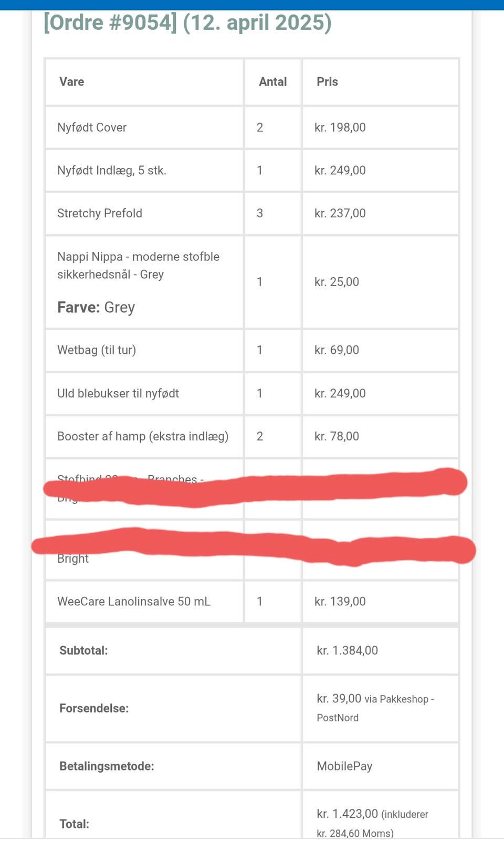This screenshot has width=504, height=852.
Task: Click the Ordre #9054 heading
Action: click(x=187, y=23)
